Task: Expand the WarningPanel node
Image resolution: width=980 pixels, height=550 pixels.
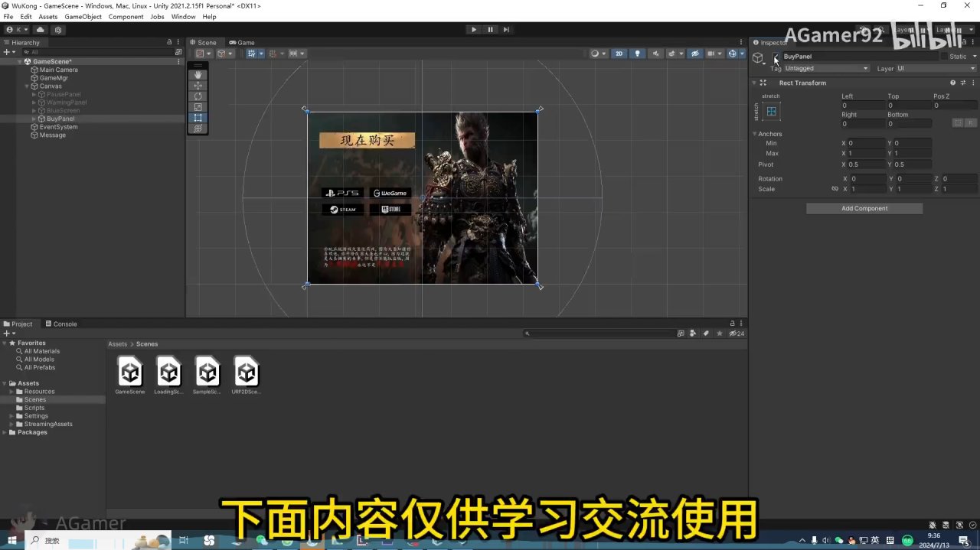Action: pos(34,103)
